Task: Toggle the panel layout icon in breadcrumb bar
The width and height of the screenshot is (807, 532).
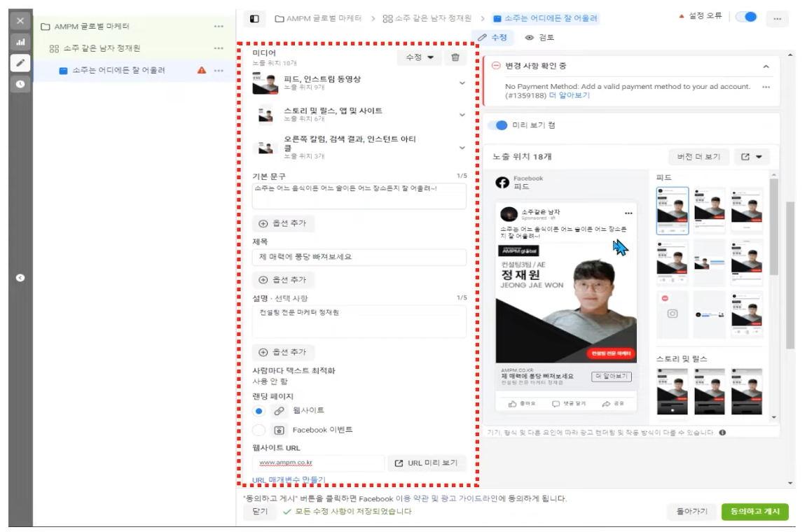Action: tap(254, 18)
